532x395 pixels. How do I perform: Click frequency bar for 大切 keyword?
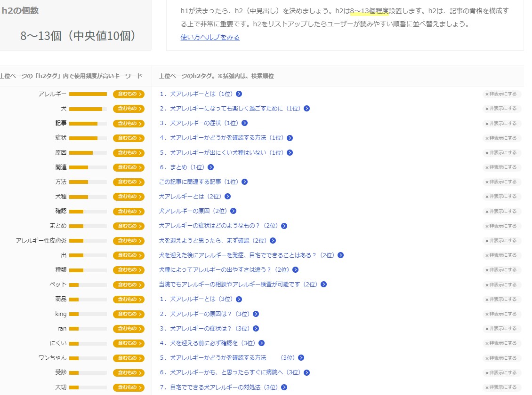tap(88, 387)
